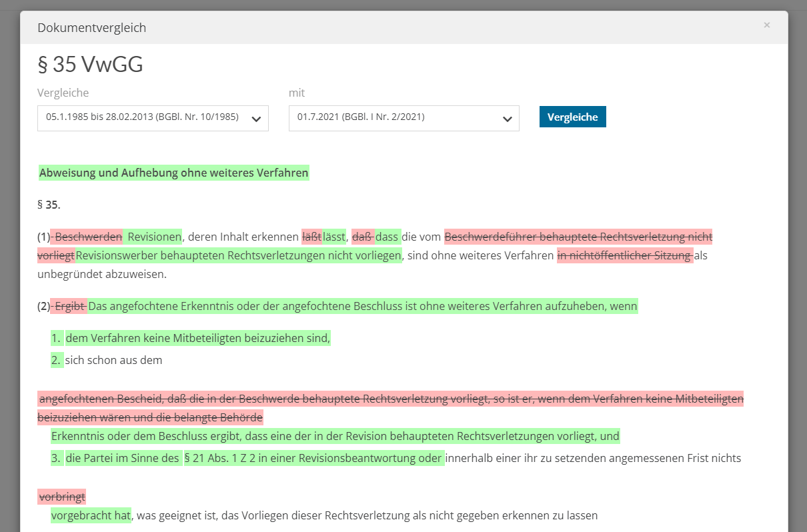Viewport: 807px width, 532px height.
Task: Click the deleted passage starting 'angefochtenen Bescheid, daß'
Action: pos(390,408)
